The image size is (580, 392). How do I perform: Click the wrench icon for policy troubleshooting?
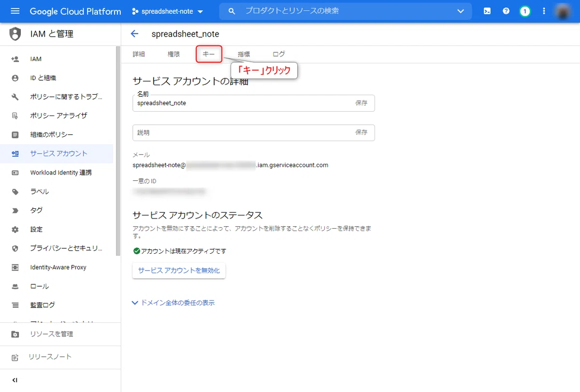click(15, 97)
